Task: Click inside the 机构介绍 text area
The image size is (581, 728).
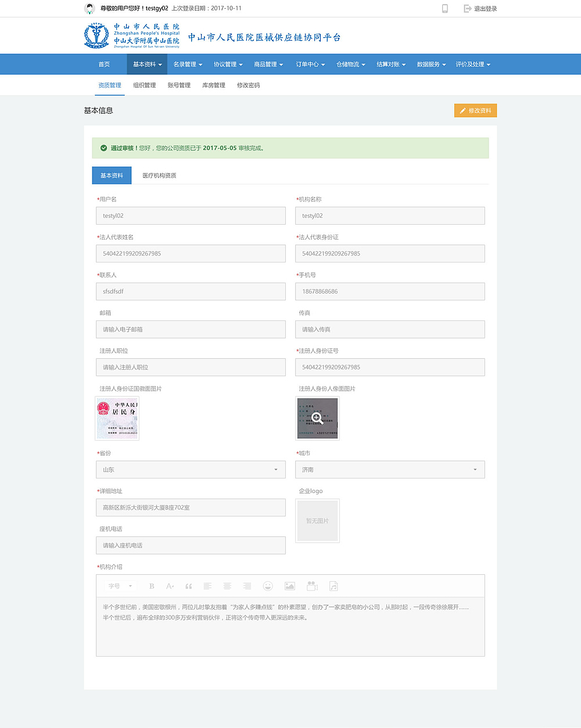Action: click(290, 627)
